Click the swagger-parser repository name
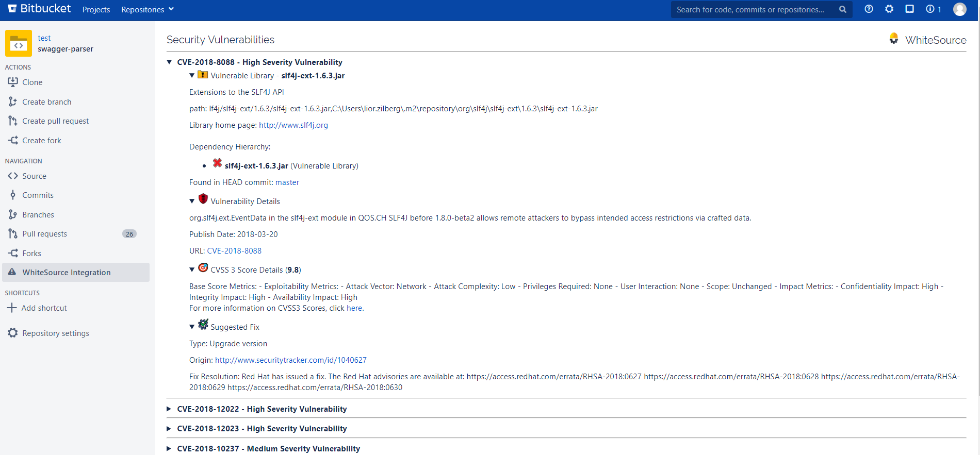This screenshot has height=455, width=980. (66, 49)
